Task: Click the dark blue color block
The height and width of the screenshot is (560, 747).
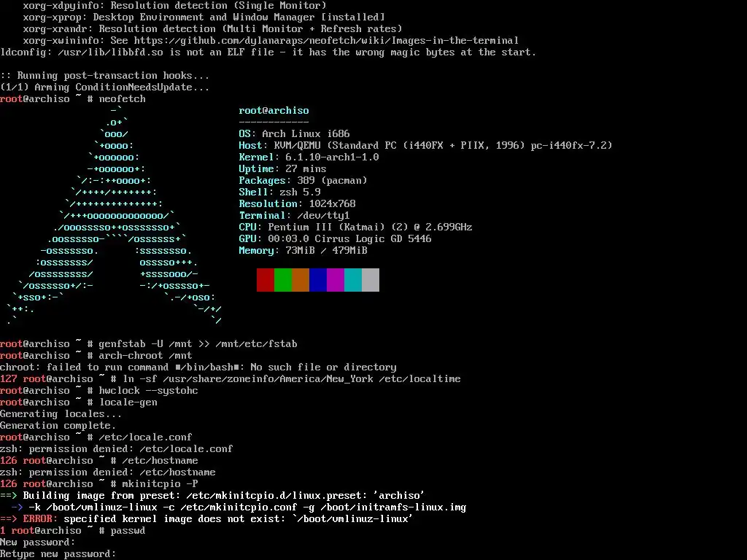Action: click(x=318, y=279)
